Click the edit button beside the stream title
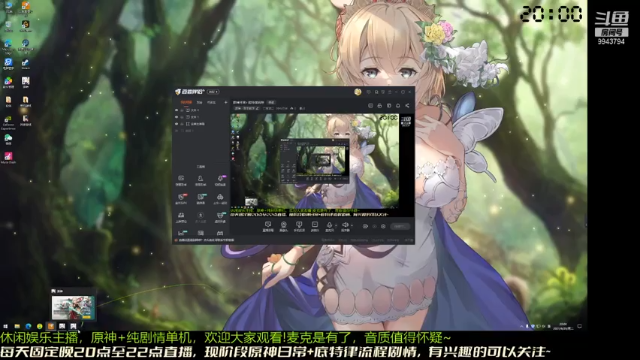The height and width of the screenshot is (360, 640). pyautogui.click(x=271, y=102)
